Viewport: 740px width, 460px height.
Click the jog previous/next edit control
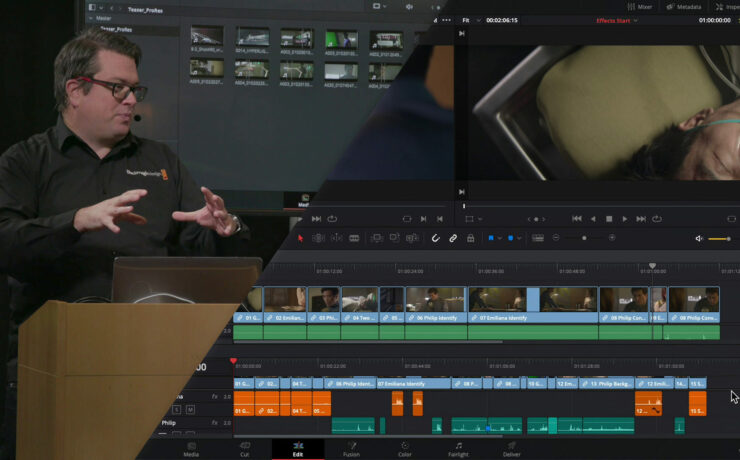tap(536, 219)
